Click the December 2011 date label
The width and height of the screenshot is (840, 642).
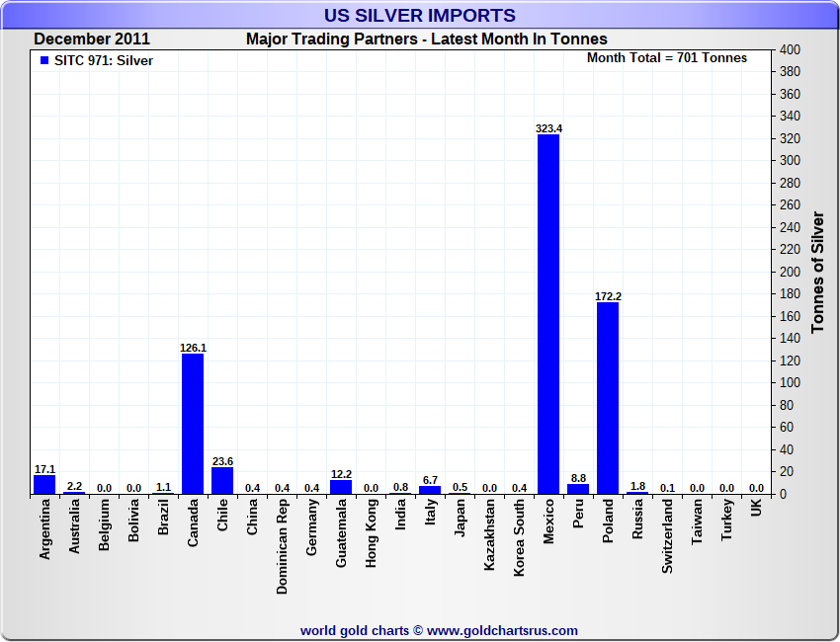pos(92,40)
